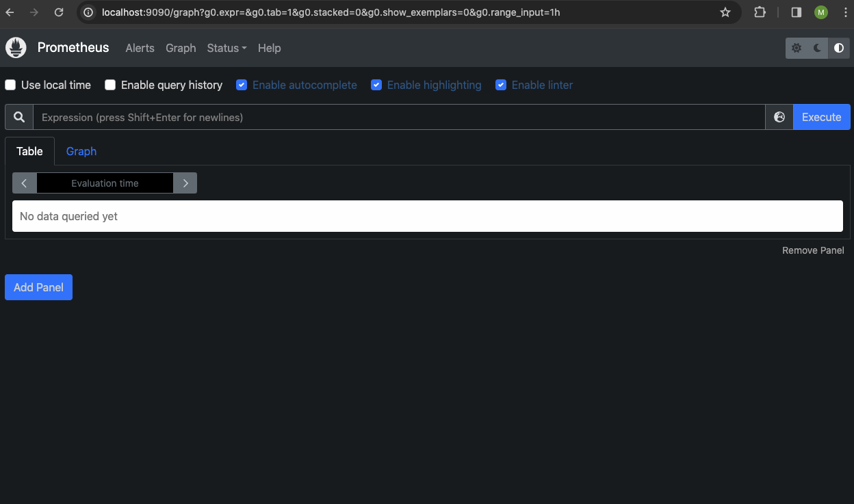This screenshot has width=854, height=504.
Task: Click the browser back arrow
Action: pyautogui.click(x=10, y=12)
